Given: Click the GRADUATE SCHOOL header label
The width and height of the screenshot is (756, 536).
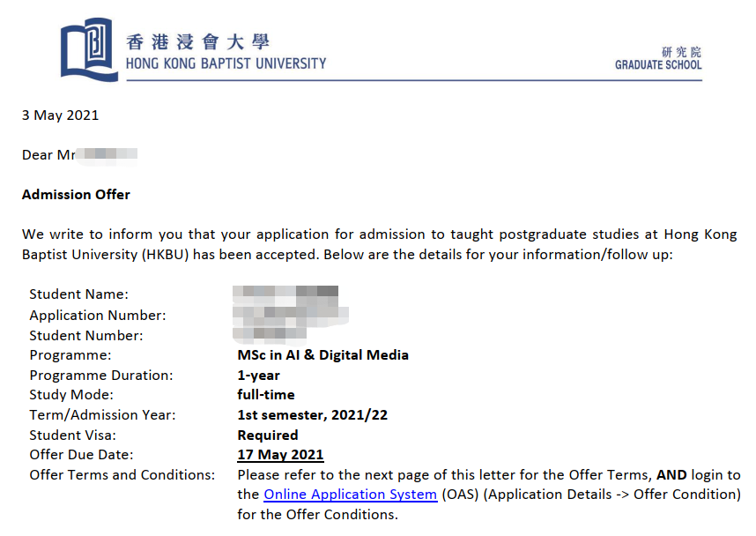Looking at the screenshot, I should click(x=658, y=65).
